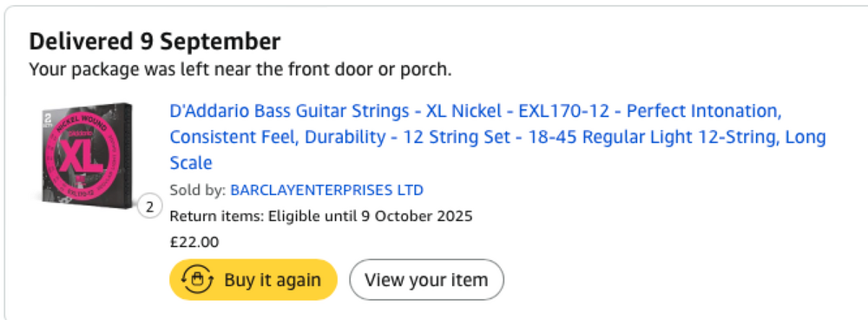Click the £22.00 price
868x320 pixels.
point(194,242)
